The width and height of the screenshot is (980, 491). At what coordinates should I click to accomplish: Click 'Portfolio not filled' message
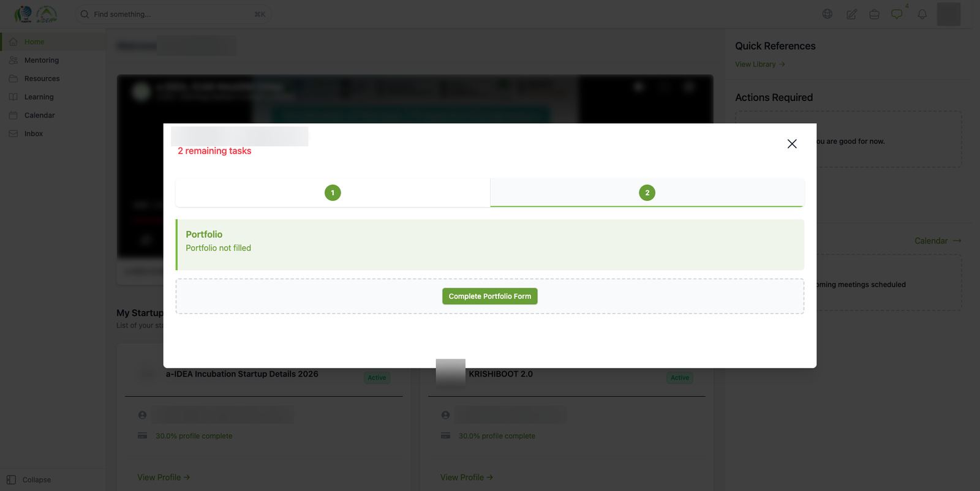point(219,248)
